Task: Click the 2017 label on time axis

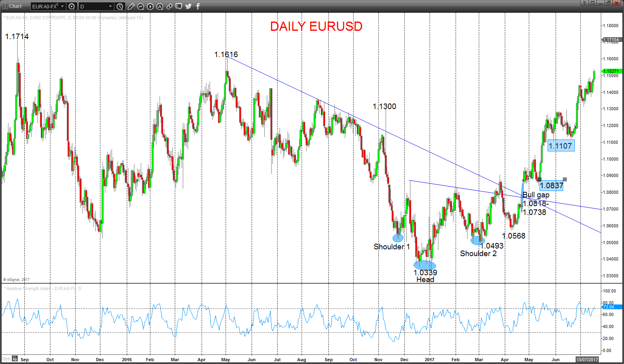Action: click(x=430, y=360)
